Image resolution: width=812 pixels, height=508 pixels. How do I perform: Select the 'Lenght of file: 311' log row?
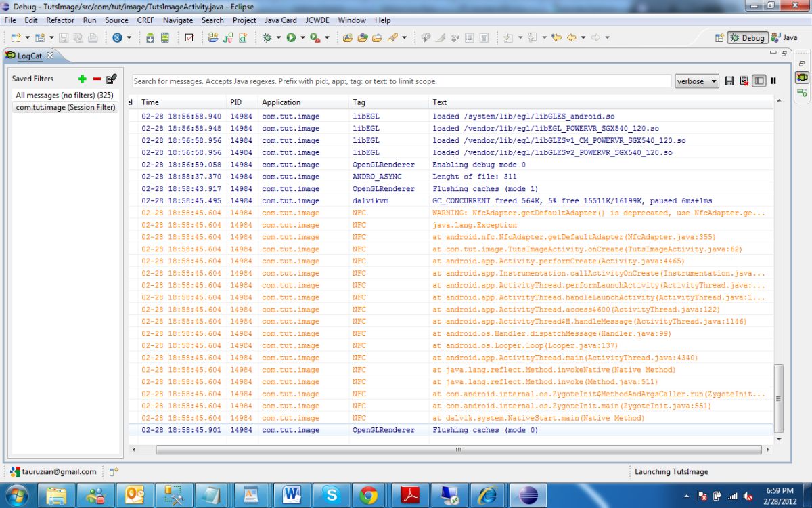[x=451, y=177]
